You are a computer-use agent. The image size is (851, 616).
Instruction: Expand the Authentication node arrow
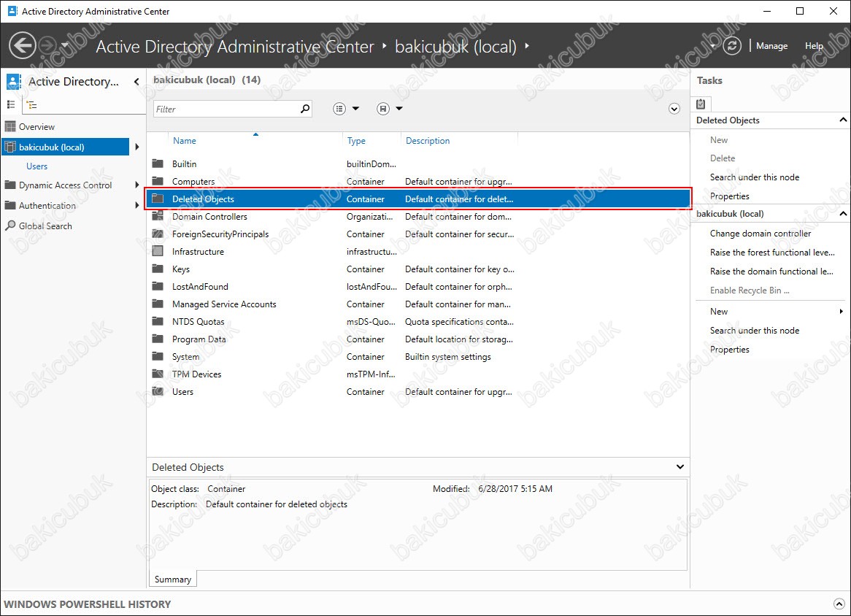[x=136, y=206]
